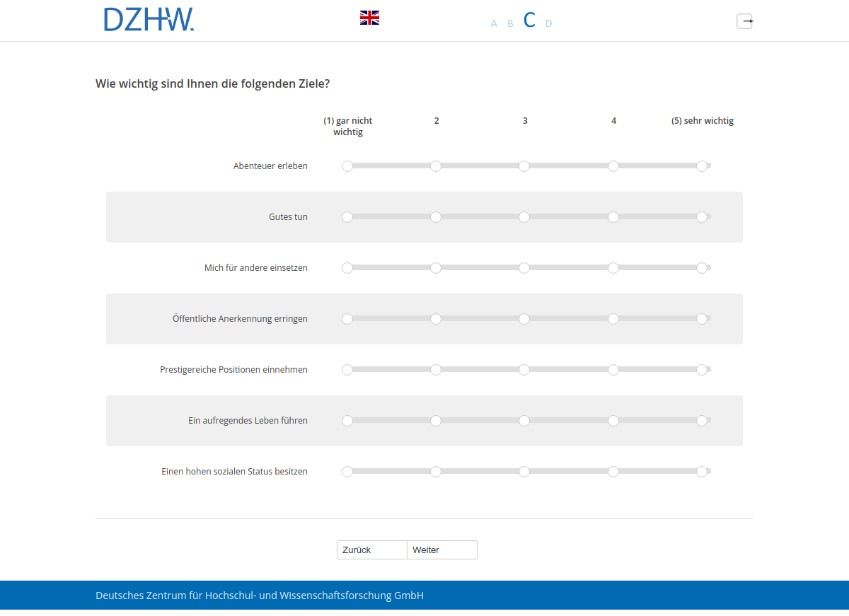Select current section C indicator
The height and width of the screenshot is (616, 849).
[x=529, y=21]
